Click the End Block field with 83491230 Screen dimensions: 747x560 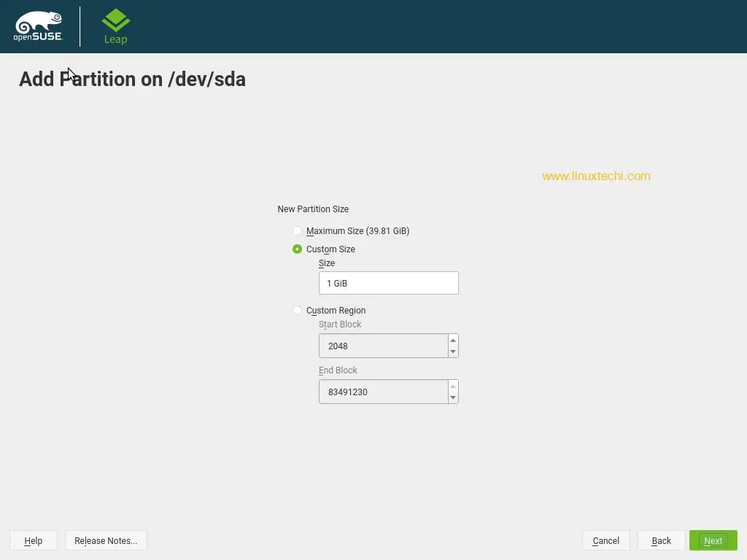click(383, 392)
